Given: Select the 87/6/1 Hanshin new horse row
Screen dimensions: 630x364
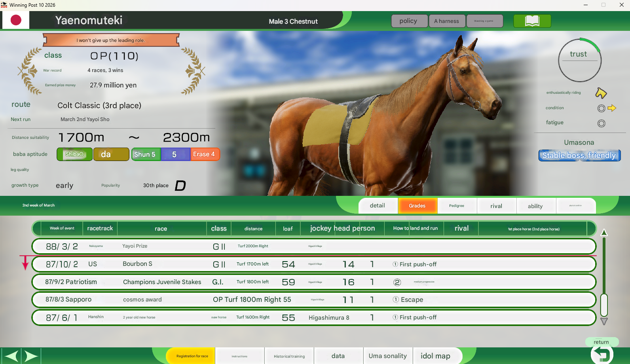Looking at the screenshot, I should 314,318.
